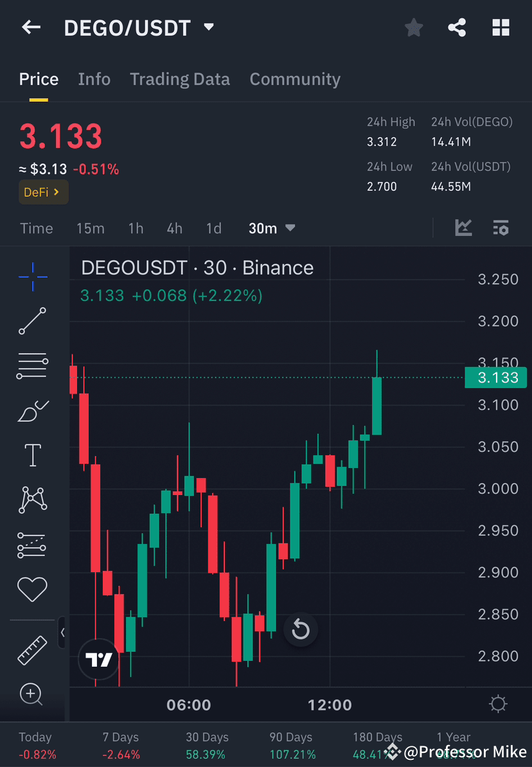Collapse the drawing tools sidebar
The width and height of the screenshot is (532, 767).
click(x=63, y=633)
